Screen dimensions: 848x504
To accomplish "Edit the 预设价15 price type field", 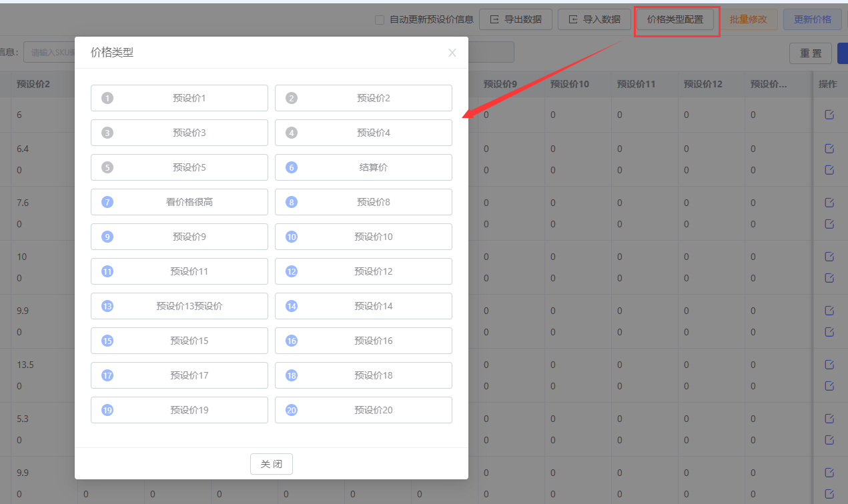I will point(179,341).
